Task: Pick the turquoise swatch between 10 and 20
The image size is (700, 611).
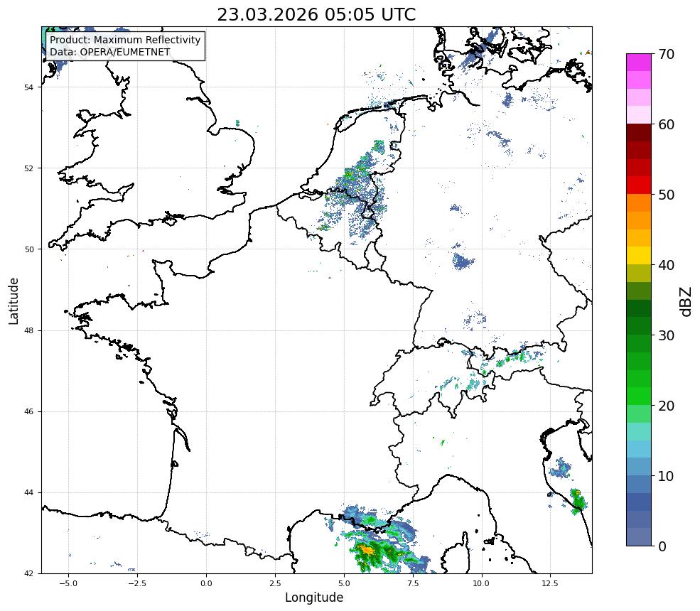Action: [639, 431]
